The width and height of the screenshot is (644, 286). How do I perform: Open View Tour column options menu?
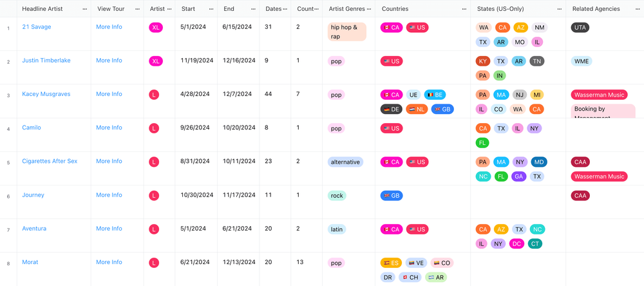137,8
